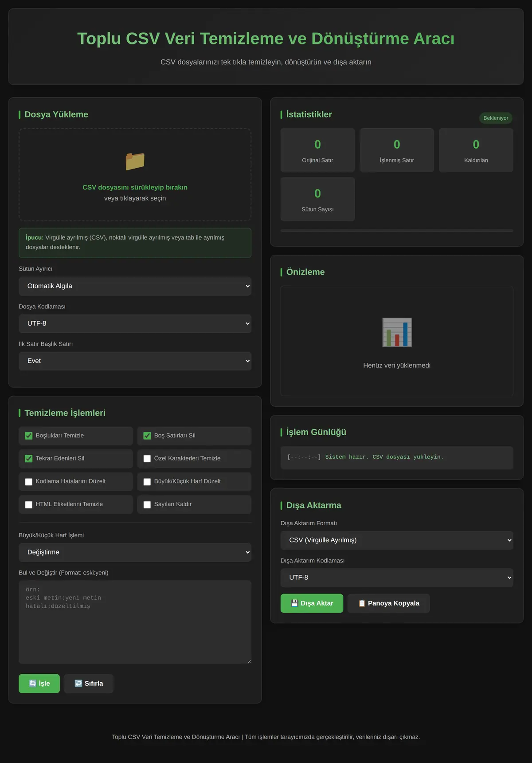Click the Orijinal Satır stat card

point(317,150)
